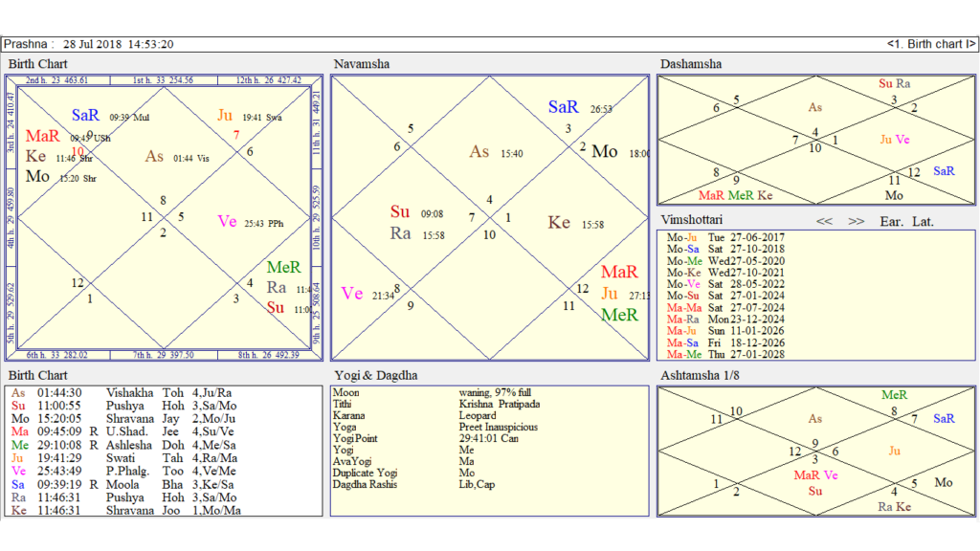Click the '<1. Birth chart I>' page navigator
980x551 pixels.
pos(930,44)
